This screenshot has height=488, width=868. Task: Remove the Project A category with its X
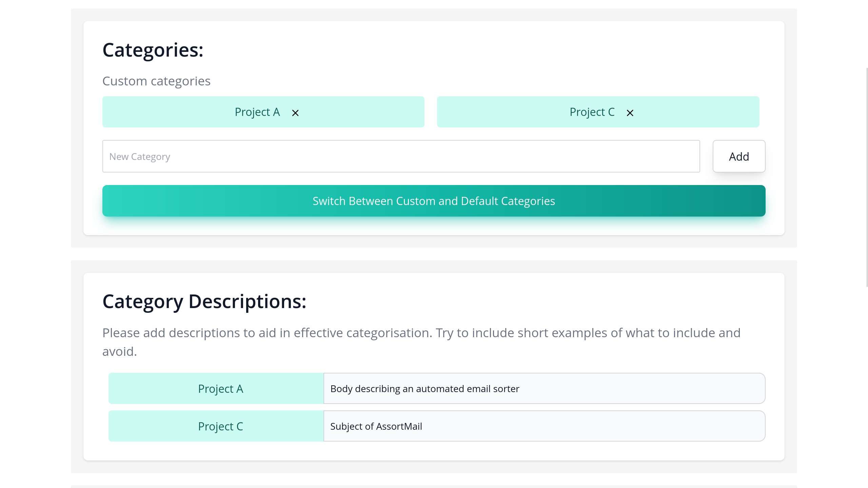pos(295,113)
